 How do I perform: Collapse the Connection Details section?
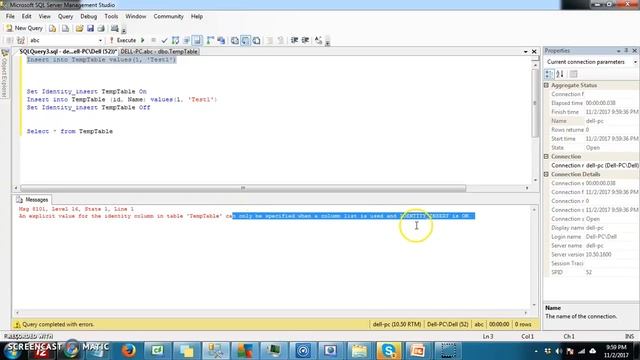[x=547, y=174]
